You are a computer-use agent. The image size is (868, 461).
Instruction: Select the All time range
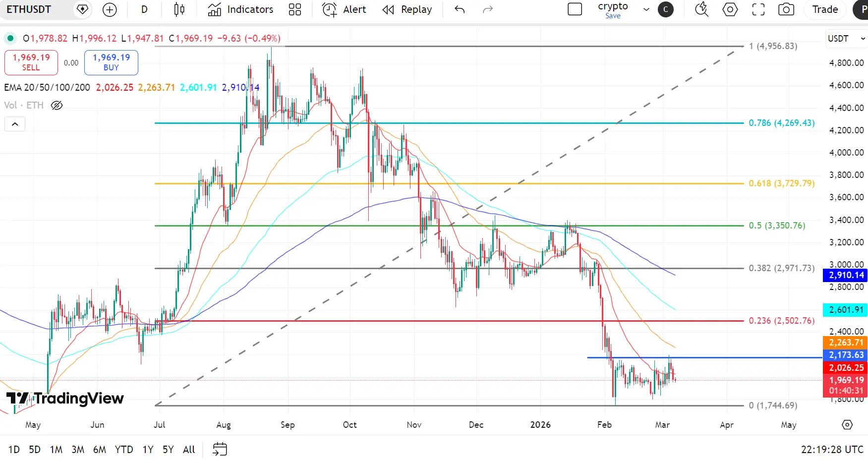coord(189,450)
